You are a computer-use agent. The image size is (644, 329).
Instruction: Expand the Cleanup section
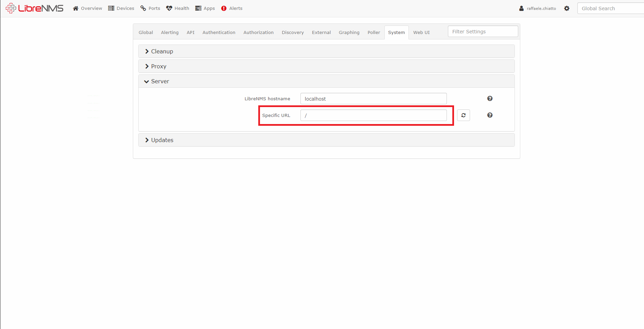[326, 51]
